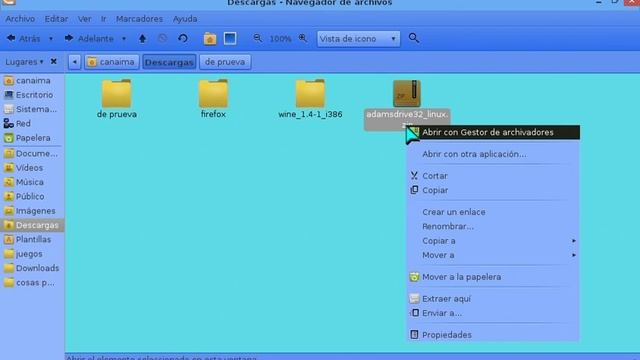Image resolution: width=640 pixels, height=360 pixels.
Task: Click the computer icon in toolbar
Action: click(x=230, y=39)
